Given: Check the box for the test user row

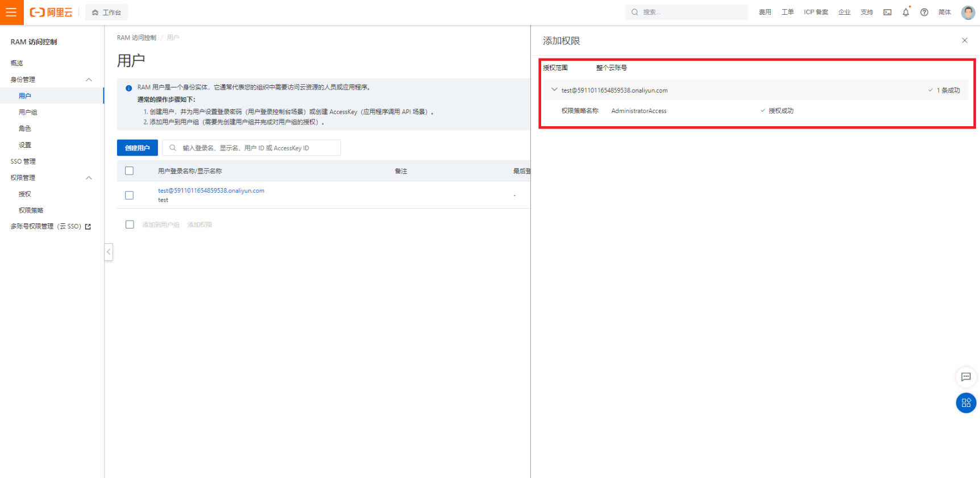Looking at the screenshot, I should click(130, 196).
